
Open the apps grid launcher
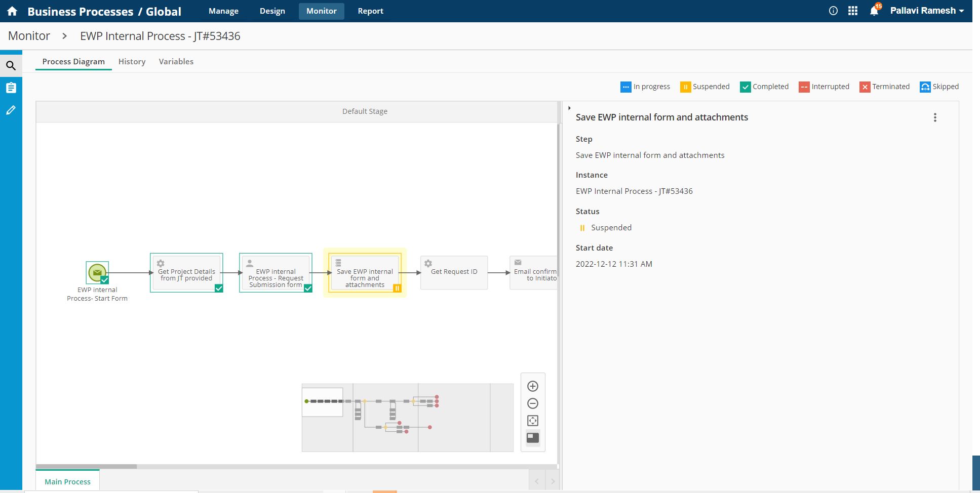click(853, 11)
